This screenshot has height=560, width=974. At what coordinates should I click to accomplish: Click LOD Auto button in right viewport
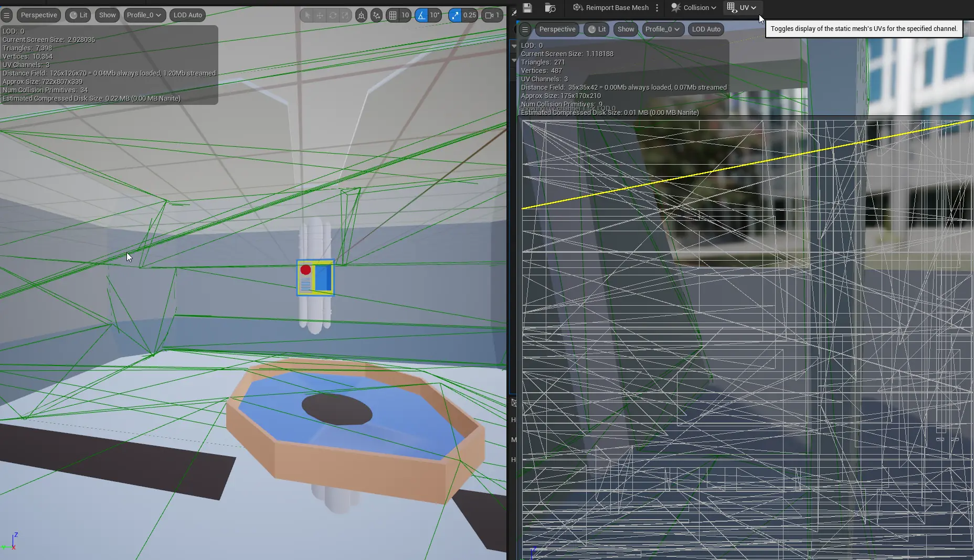pyautogui.click(x=706, y=29)
